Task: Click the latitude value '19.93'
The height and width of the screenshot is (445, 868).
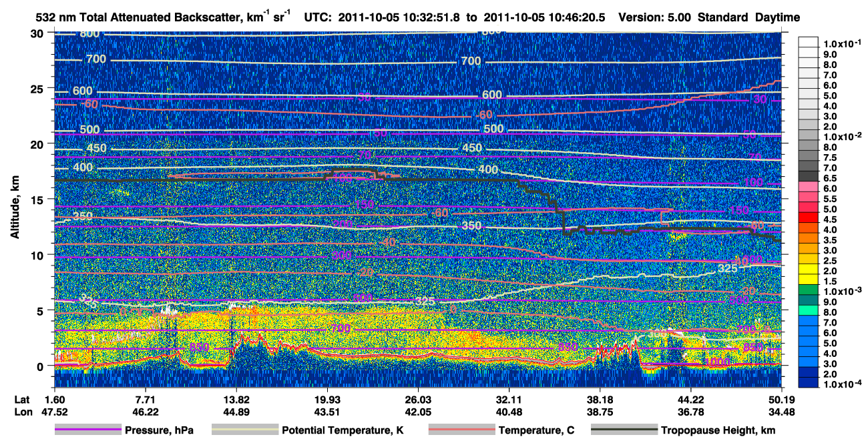Action: [327, 399]
